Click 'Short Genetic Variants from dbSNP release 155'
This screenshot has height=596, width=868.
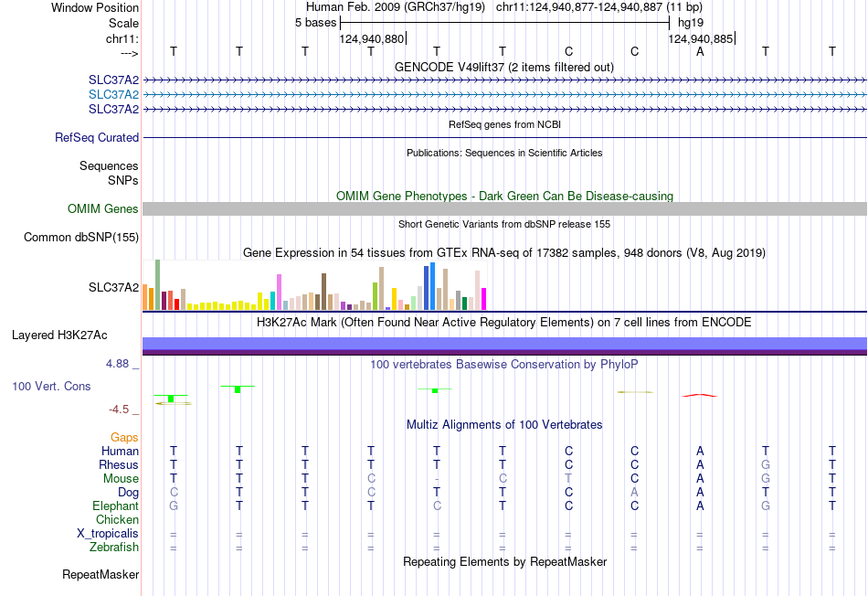pos(504,224)
